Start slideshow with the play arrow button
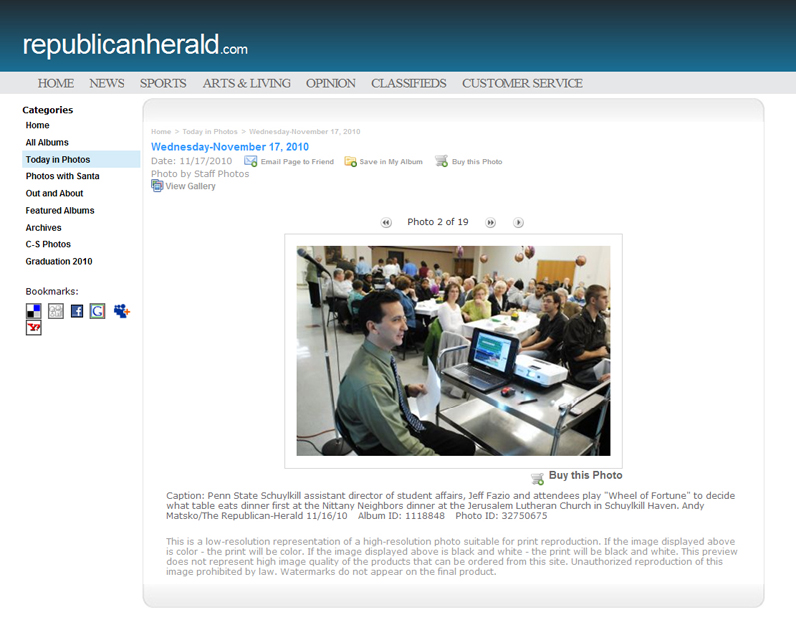796x625 pixels. pos(518,223)
